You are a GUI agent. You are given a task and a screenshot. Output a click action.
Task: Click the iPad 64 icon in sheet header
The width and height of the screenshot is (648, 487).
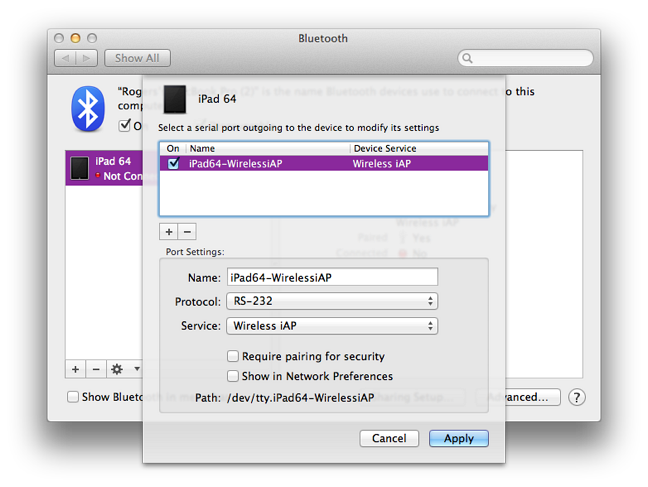tap(175, 99)
